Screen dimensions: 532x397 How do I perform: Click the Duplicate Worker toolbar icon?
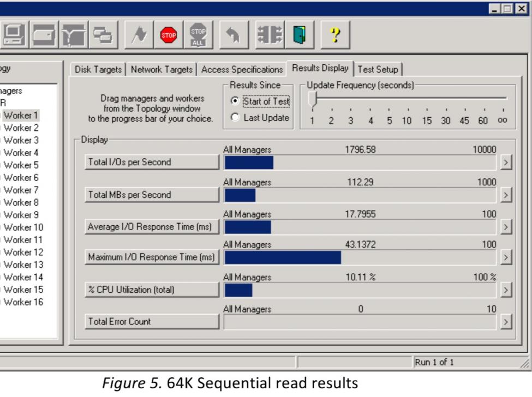pyautogui.click(x=103, y=34)
